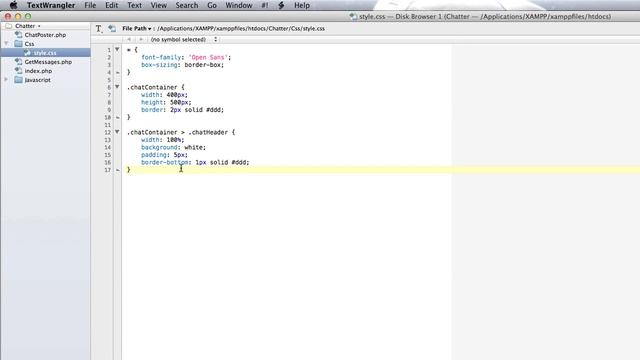Open the #! shebang menu

(265, 5)
